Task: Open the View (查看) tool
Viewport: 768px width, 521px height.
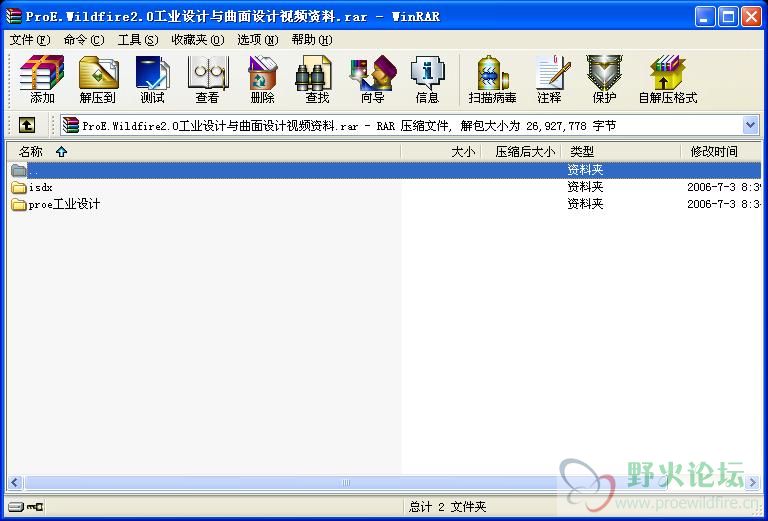Action: [207, 80]
